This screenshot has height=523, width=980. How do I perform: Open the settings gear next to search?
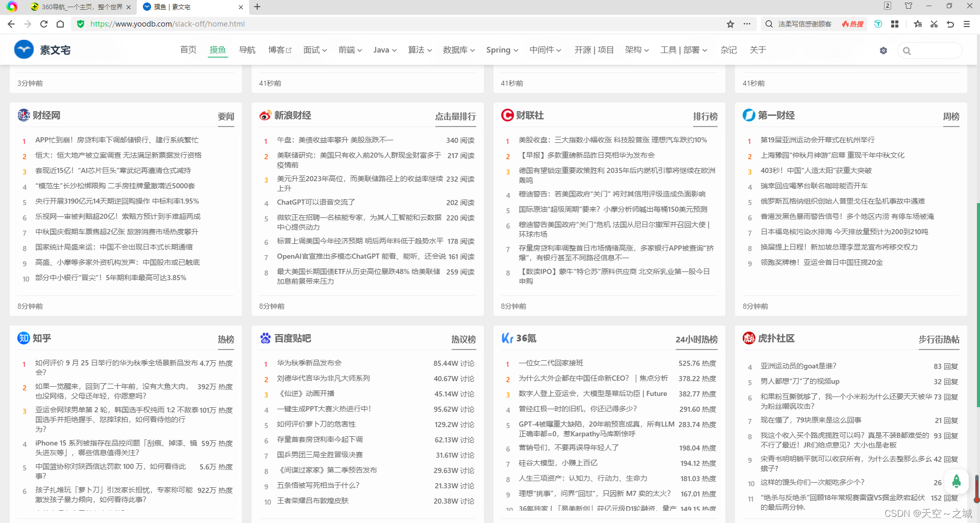(884, 50)
